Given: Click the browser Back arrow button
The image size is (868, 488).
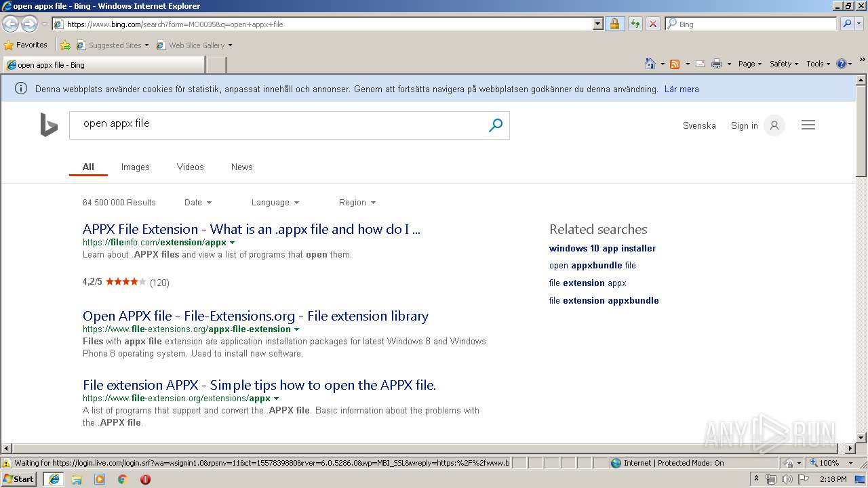Looking at the screenshot, I should click(10, 24).
